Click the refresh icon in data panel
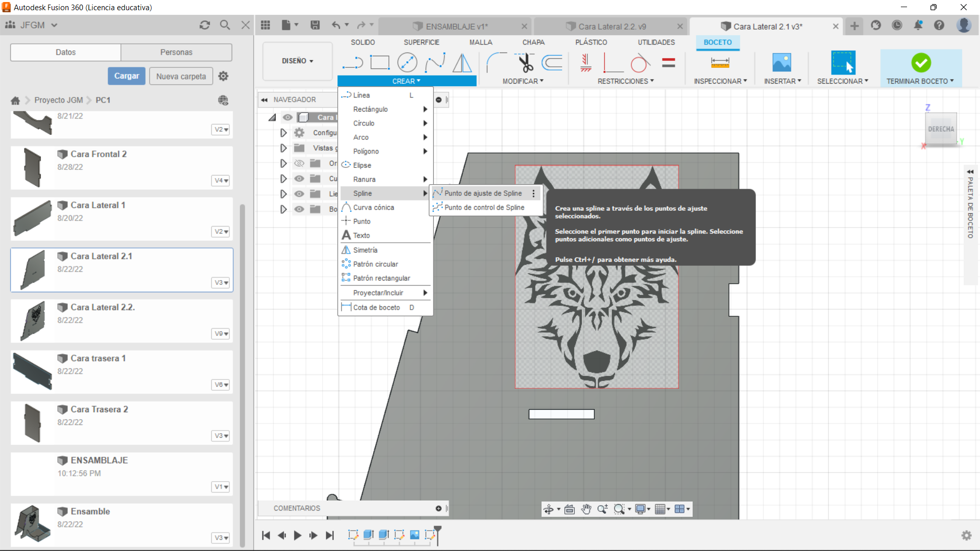Image resolution: width=980 pixels, height=551 pixels. tap(205, 25)
